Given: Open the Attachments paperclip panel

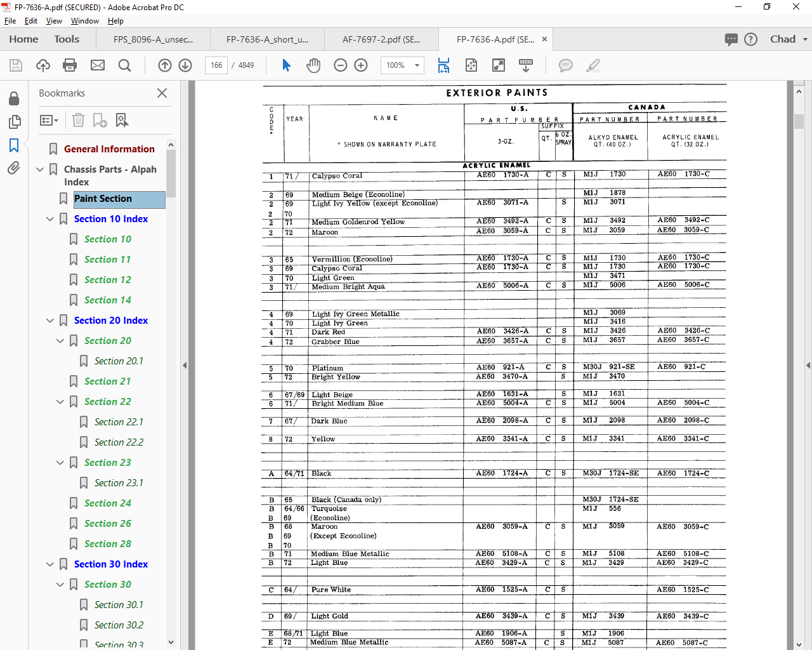Looking at the screenshot, I should [13, 168].
